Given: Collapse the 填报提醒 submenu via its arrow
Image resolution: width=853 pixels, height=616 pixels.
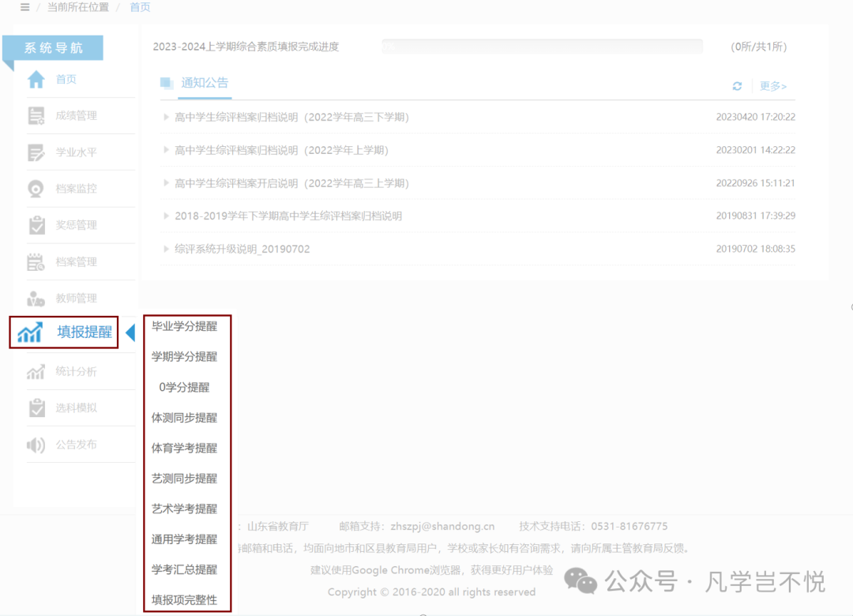Looking at the screenshot, I should point(133,332).
